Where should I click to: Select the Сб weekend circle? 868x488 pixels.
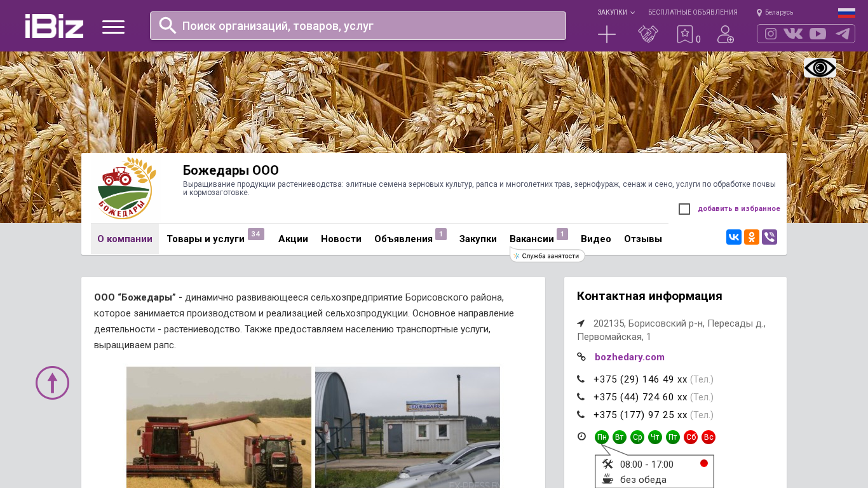(x=691, y=437)
